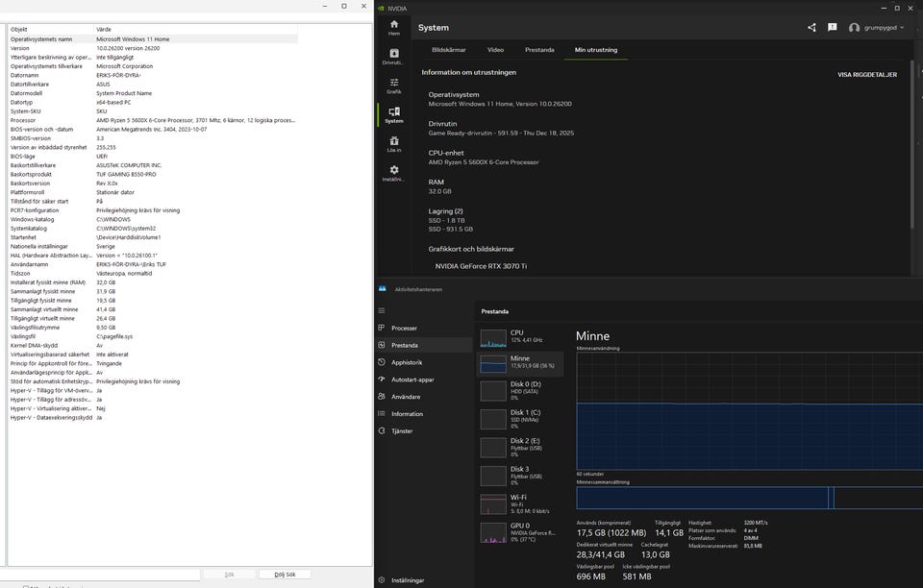
Task: Select the Grafik sidebar icon
Action: point(393,86)
